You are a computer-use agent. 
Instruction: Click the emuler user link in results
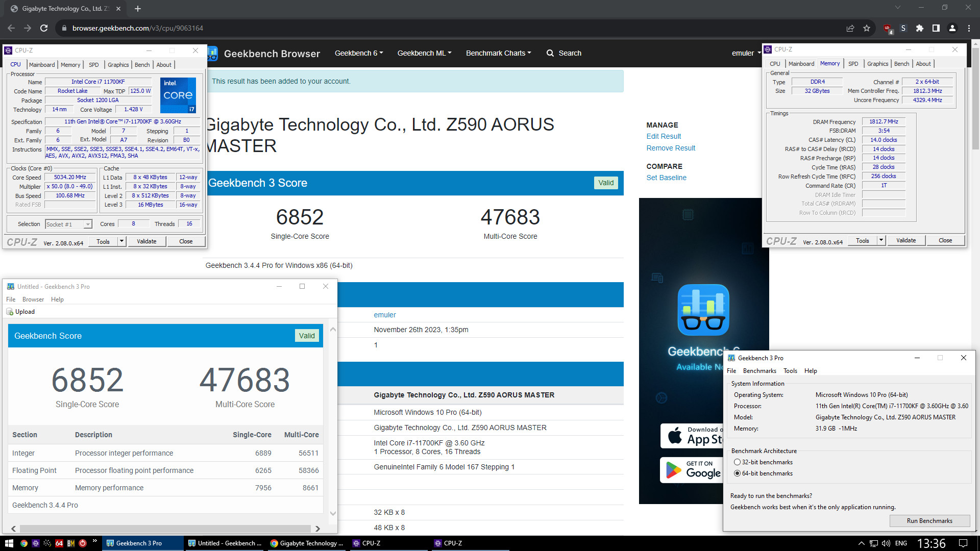coord(385,315)
